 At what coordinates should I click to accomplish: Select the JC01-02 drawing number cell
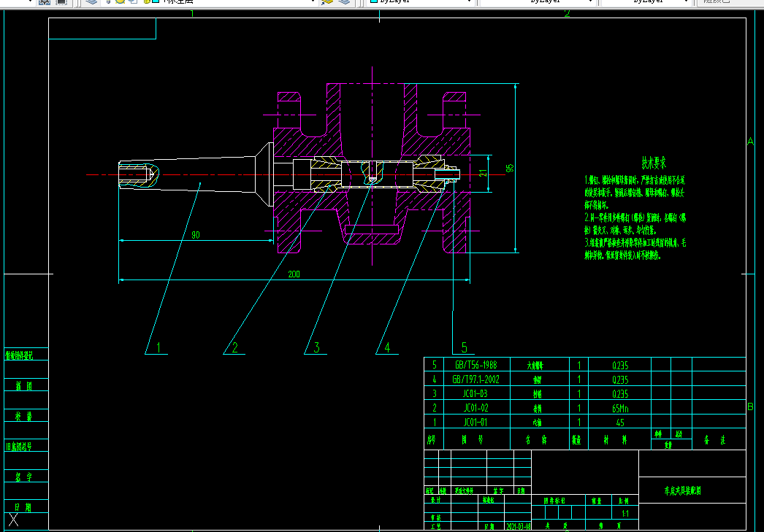pos(475,408)
